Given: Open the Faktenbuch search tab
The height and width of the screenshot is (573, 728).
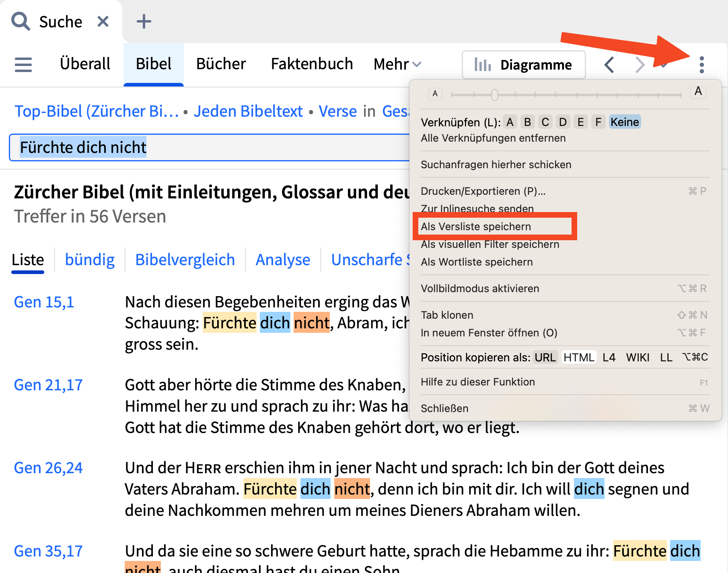Looking at the screenshot, I should coord(312,64).
